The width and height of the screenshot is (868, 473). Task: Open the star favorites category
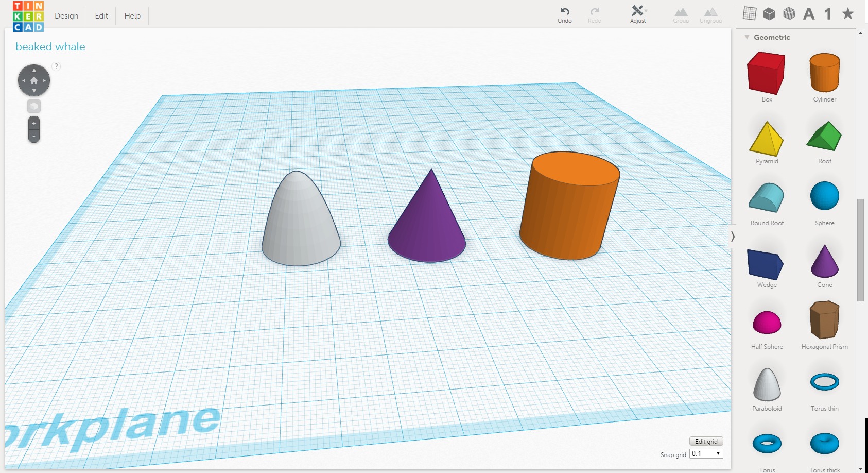click(848, 13)
